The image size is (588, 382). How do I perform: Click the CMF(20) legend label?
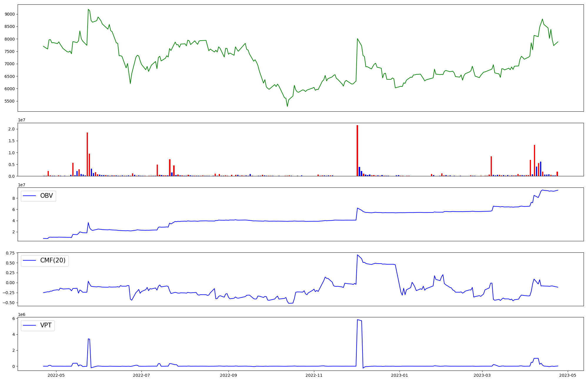53,261
